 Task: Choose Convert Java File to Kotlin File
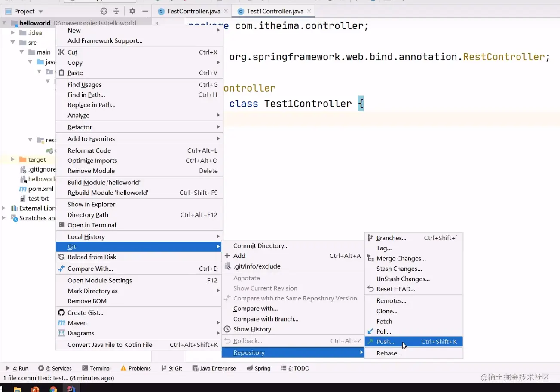(x=140, y=345)
